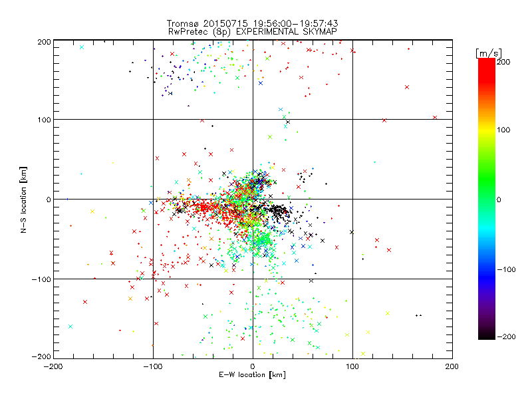Click the y-axis tick label '-100'

(x=41, y=279)
